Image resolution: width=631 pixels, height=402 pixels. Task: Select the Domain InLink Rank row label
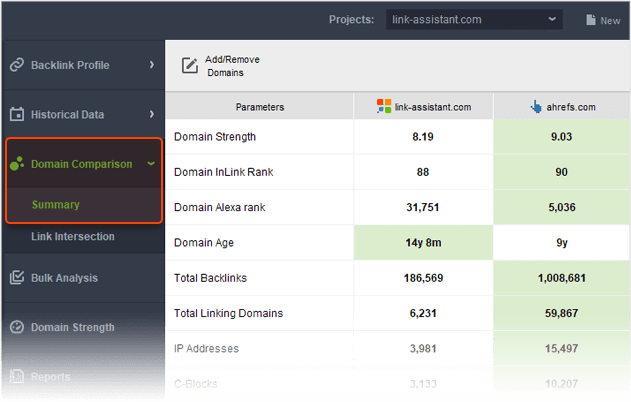pyautogui.click(x=223, y=172)
